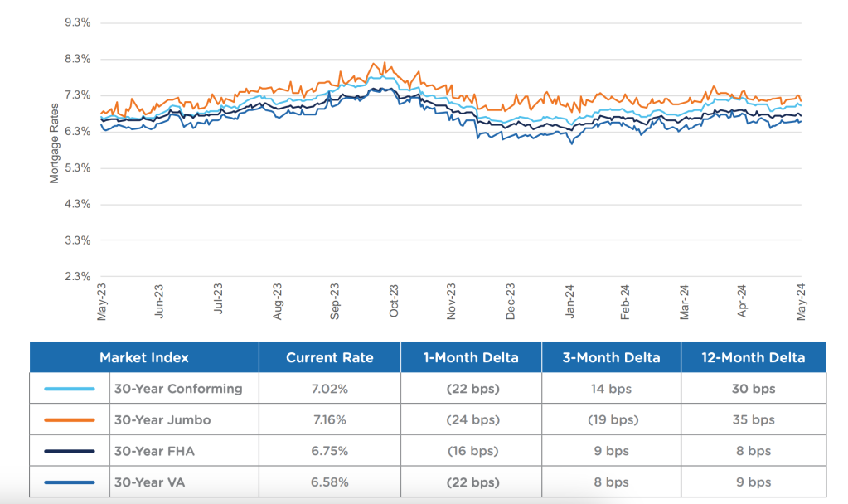
Task: Select the 30-Year Jumbo row label
Action: (162, 420)
